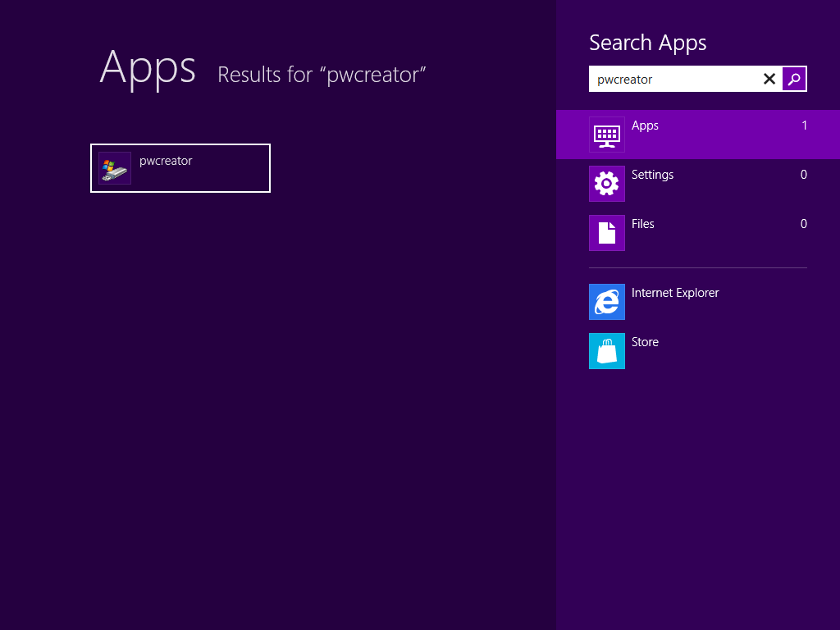The image size is (840, 630).
Task: Clear the search text with X
Action: coord(769,80)
